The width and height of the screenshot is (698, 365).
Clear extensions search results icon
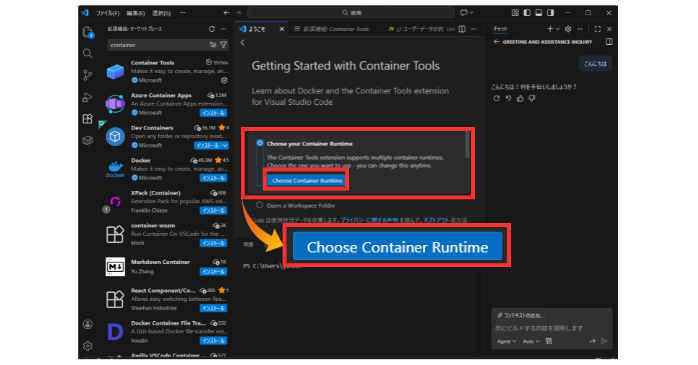point(213,45)
